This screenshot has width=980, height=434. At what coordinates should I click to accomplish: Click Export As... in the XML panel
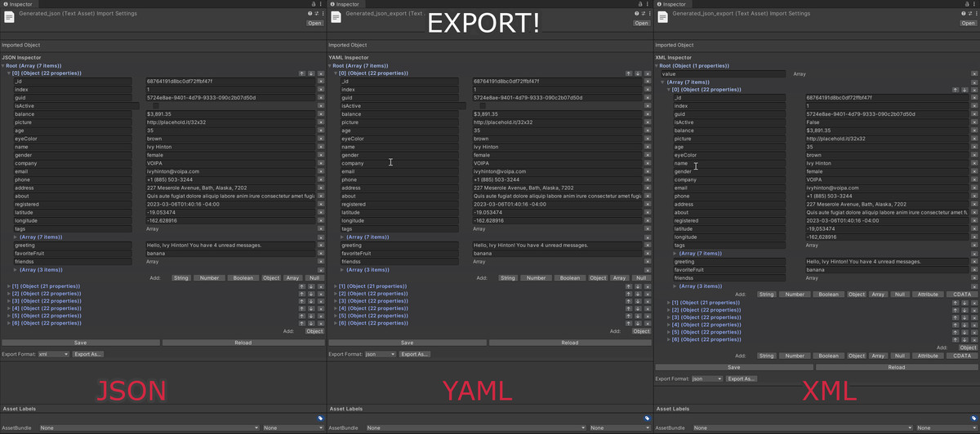(742, 379)
